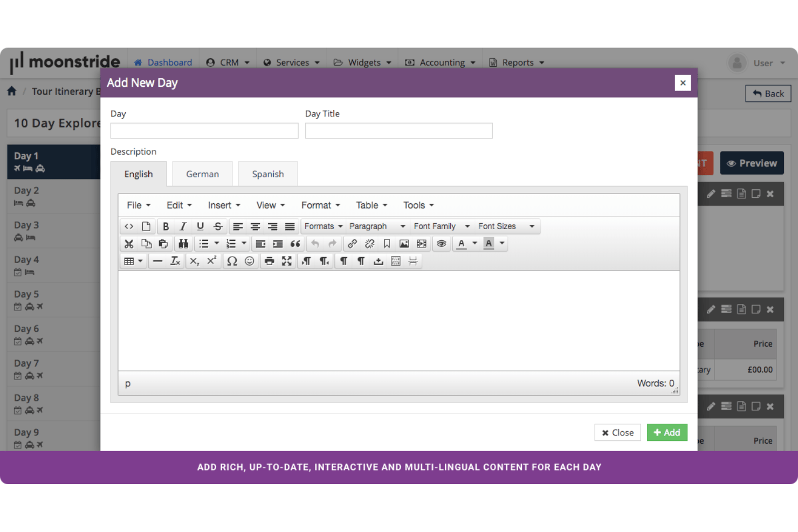
Task: Insert page break icon in toolbar
Action: tap(413, 261)
